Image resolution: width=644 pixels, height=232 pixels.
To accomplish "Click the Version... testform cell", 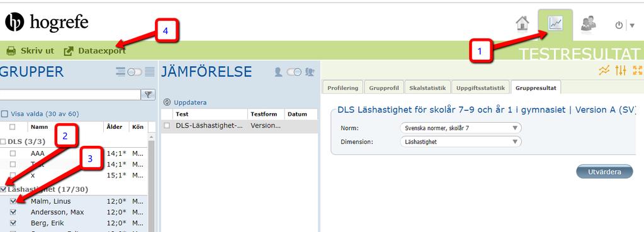I will pyautogui.click(x=266, y=126).
